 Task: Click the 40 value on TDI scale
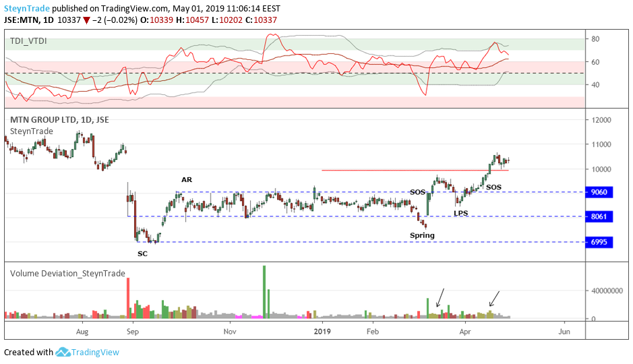point(595,85)
